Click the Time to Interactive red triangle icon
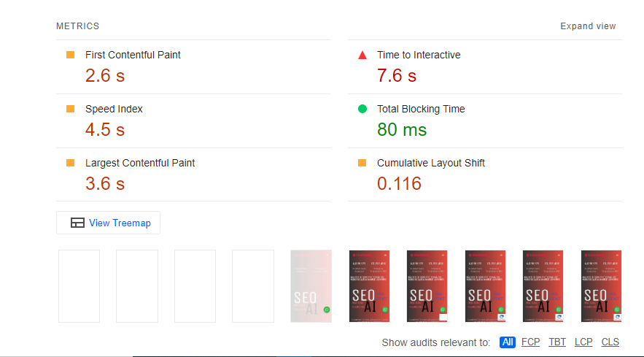This screenshot has height=357, width=644. pyautogui.click(x=362, y=55)
